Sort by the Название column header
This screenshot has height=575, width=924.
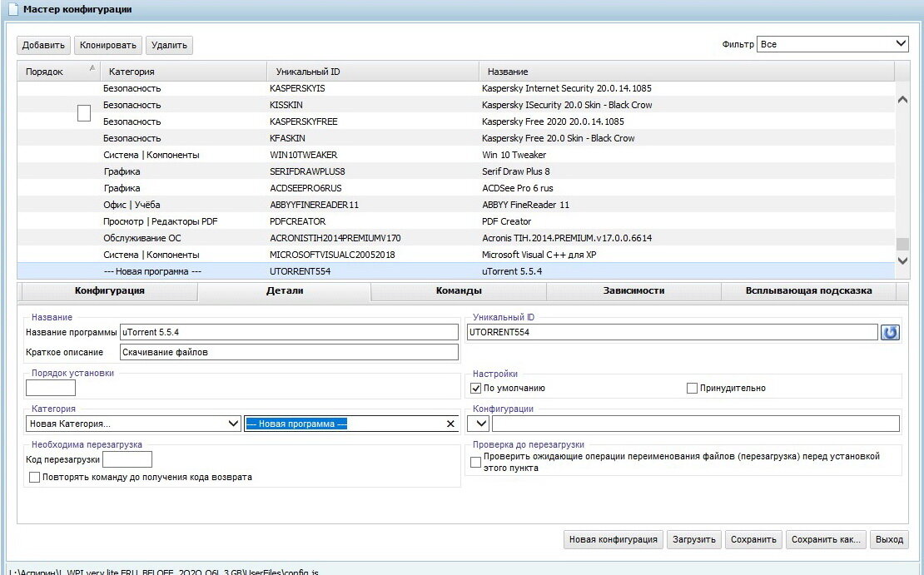[x=687, y=72]
